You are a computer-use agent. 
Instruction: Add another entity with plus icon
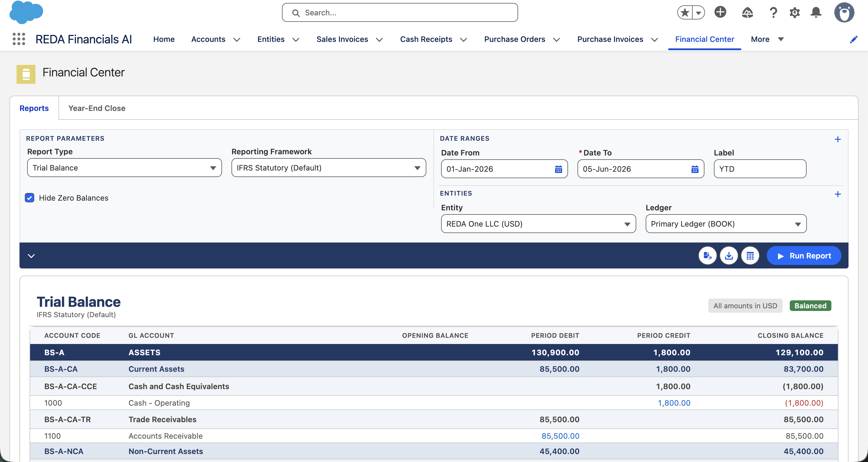tap(838, 194)
